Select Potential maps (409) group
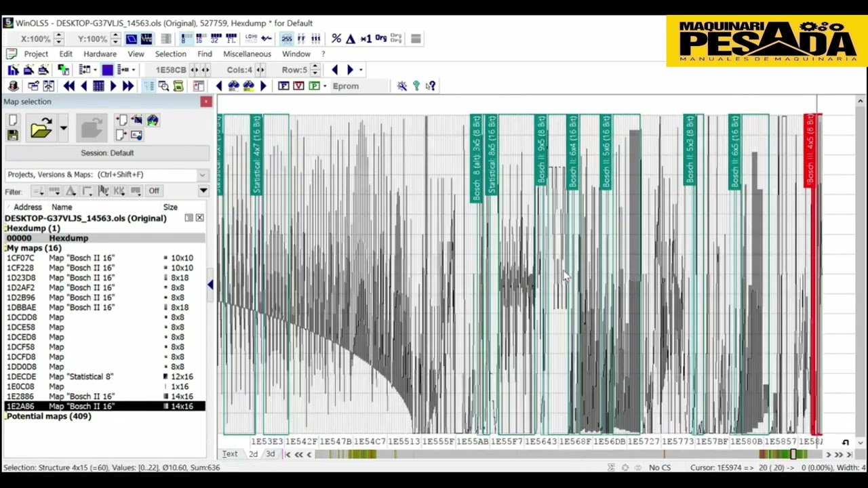This screenshot has width=868, height=488. pos(48,416)
